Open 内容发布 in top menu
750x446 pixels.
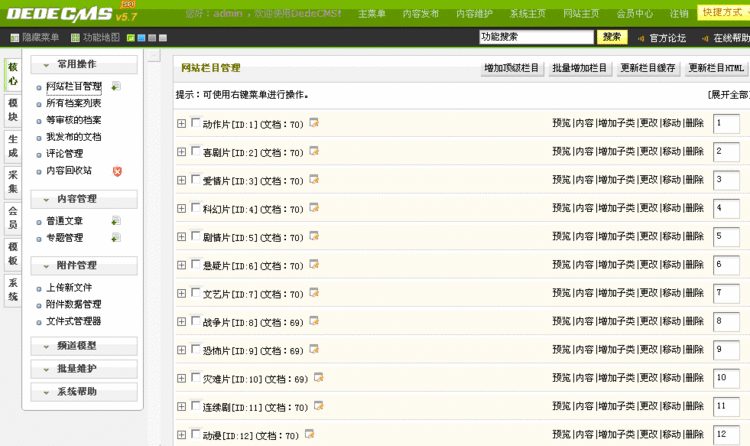pos(420,13)
